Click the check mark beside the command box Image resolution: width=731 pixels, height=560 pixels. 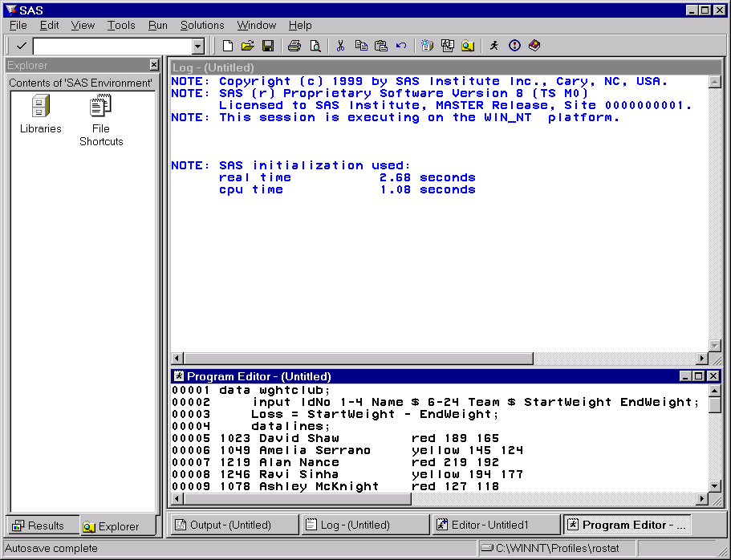21,46
